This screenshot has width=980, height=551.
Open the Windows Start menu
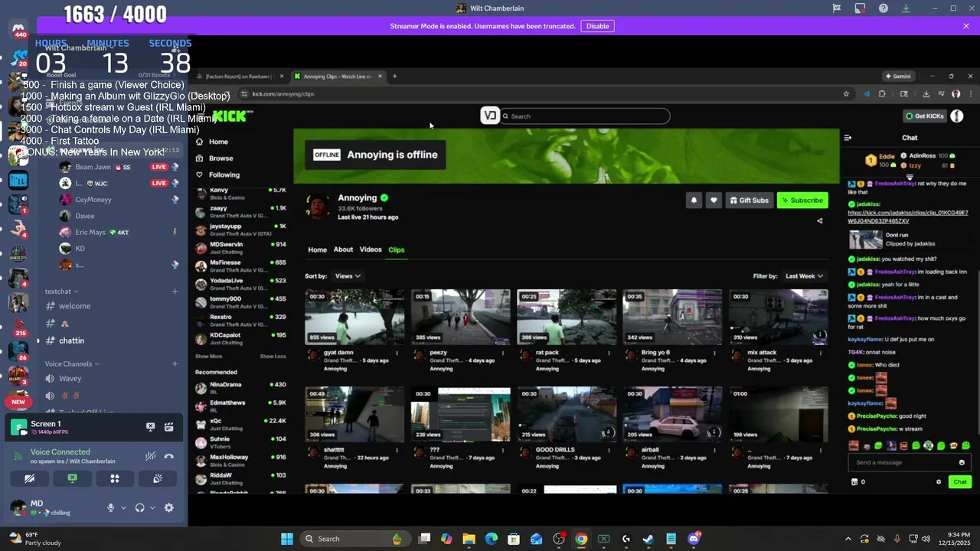[287, 539]
